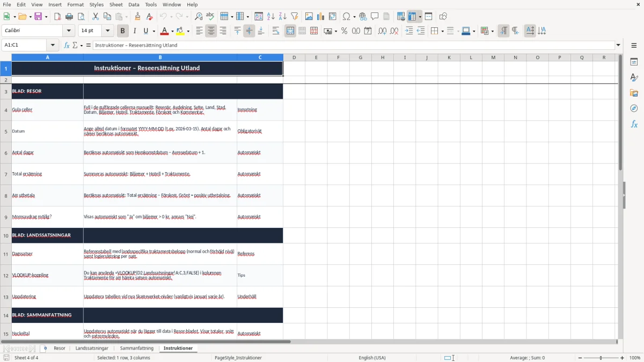The image size is (644, 362).
Task: Insert chart icon
Action: tap(321, 17)
